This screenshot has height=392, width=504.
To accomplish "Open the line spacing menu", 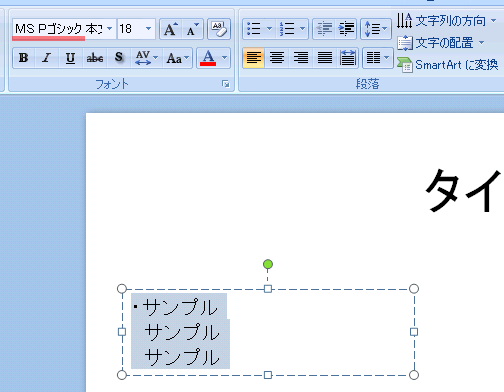I will pyautogui.click(x=376, y=29).
